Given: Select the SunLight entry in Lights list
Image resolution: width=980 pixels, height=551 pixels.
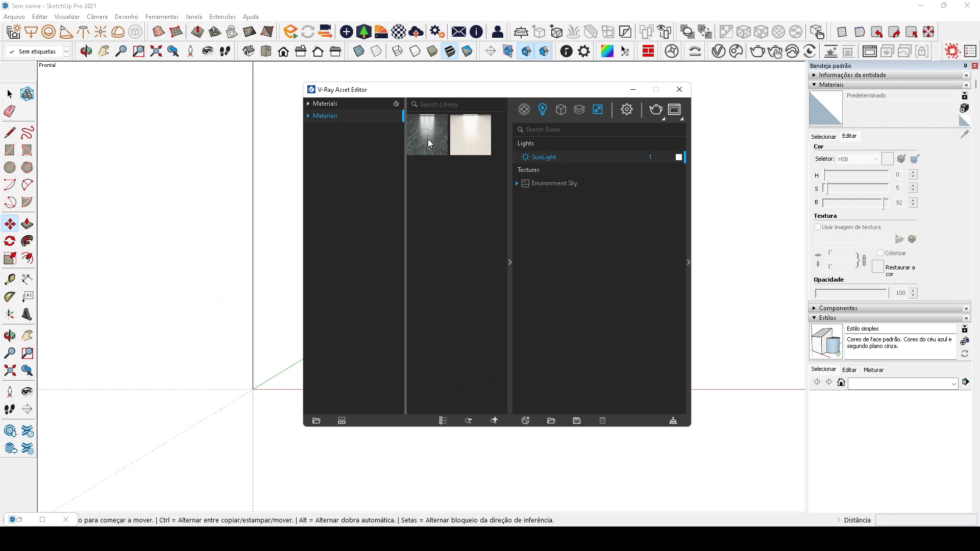Looking at the screenshot, I should tap(544, 157).
